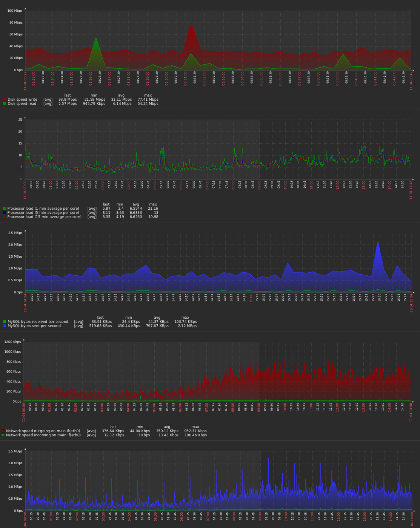
Task: Select the blue MySQL bytes sent legend swatch
Action: [x=5, y=326]
